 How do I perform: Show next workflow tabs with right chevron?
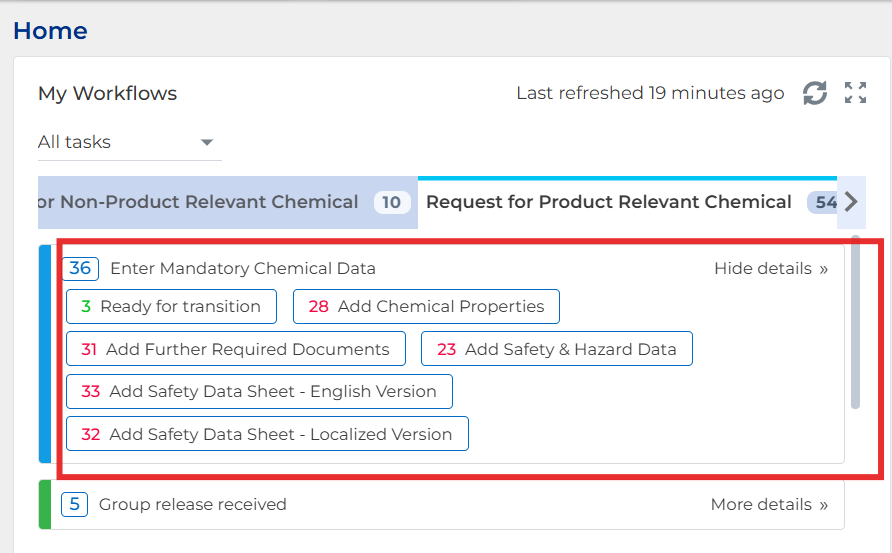851,201
